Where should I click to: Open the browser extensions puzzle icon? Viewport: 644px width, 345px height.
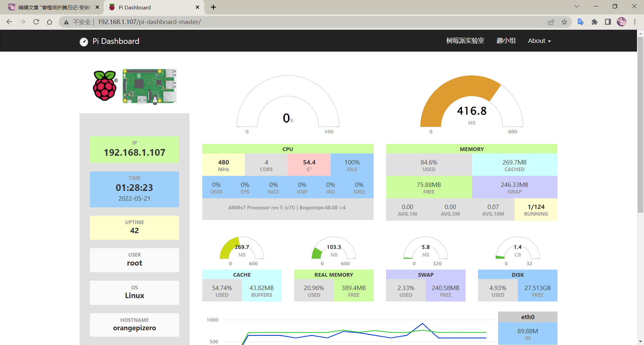[594, 22]
